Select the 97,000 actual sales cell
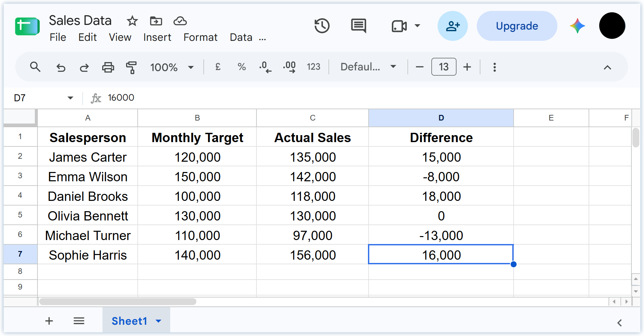This screenshot has height=336, width=644. point(313,235)
